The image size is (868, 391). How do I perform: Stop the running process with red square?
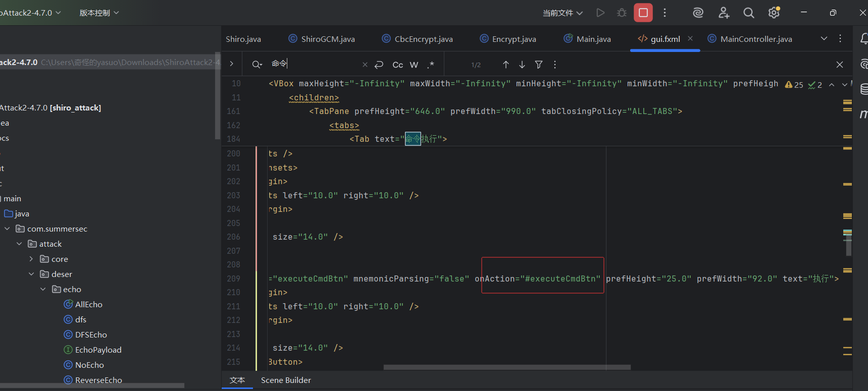[x=643, y=13]
